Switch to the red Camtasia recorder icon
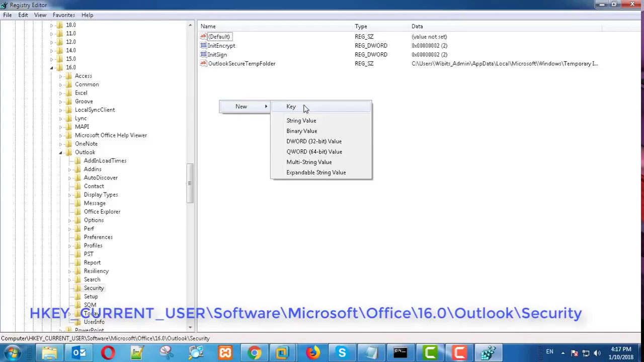The image size is (644, 362). click(x=459, y=352)
